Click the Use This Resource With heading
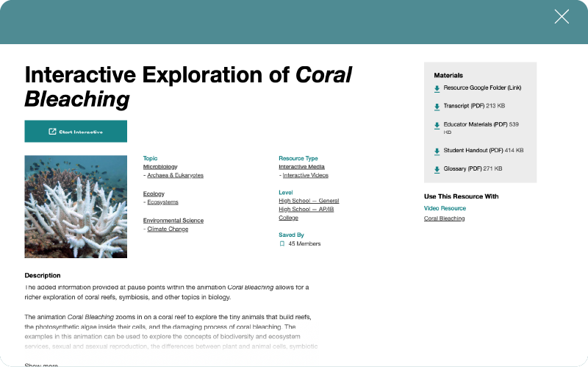Screen dimensions: 588x367 [462, 196]
